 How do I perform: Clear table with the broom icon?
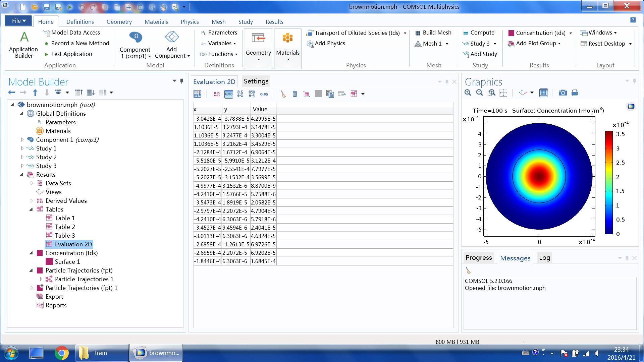click(283, 94)
